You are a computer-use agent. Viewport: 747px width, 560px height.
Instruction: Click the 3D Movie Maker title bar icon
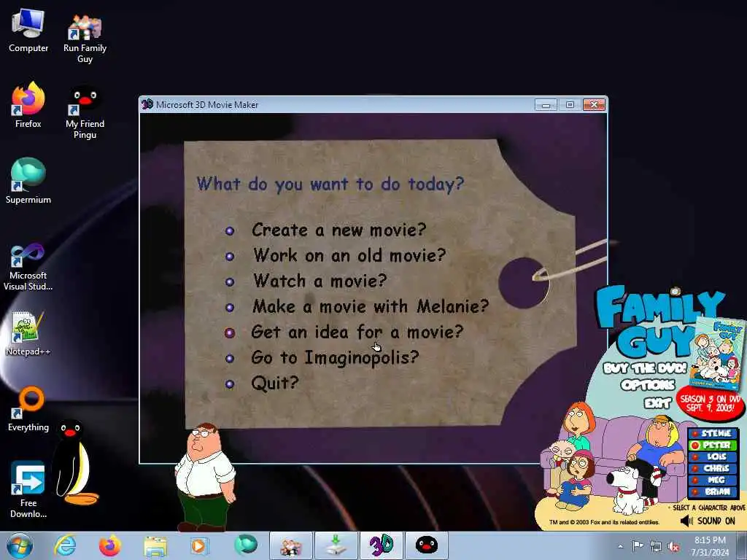pyautogui.click(x=147, y=104)
